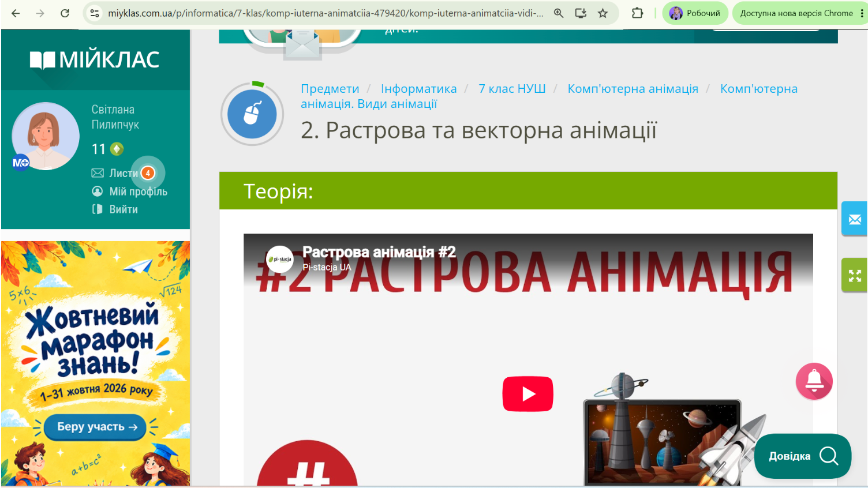Click the blue envelope side button

click(855, 219)
